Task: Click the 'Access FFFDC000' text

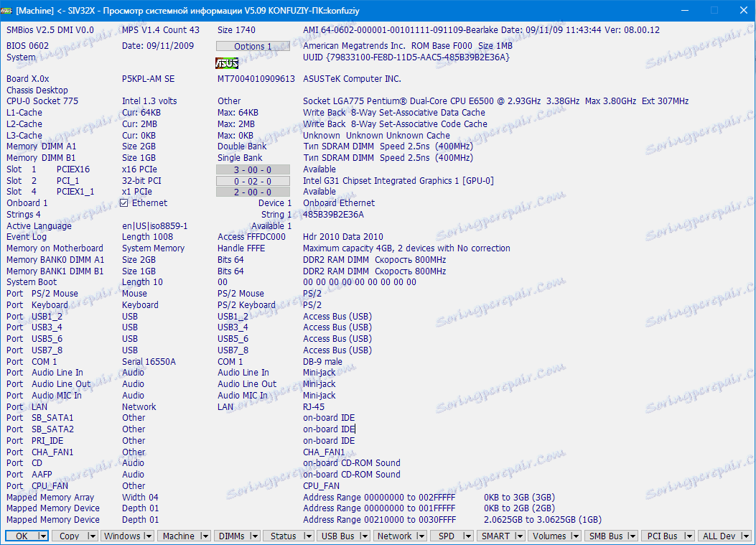Action: (251, 237)
